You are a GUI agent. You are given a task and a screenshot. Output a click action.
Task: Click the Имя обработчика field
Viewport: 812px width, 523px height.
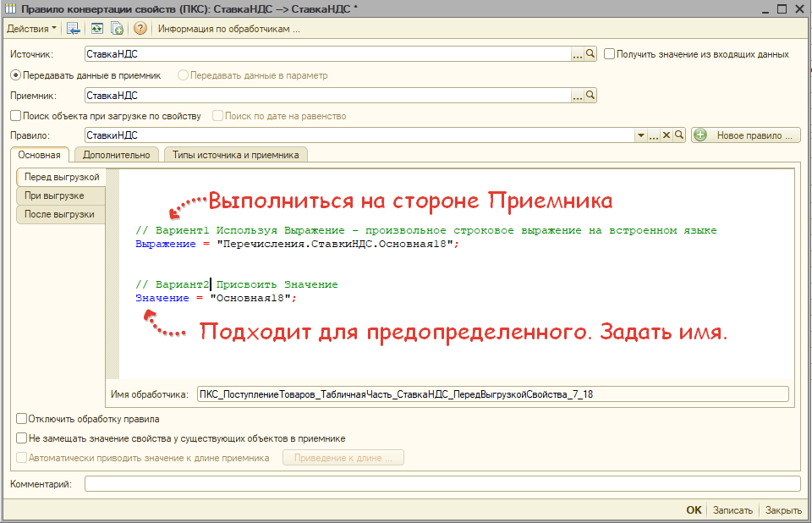click(492, 394)
